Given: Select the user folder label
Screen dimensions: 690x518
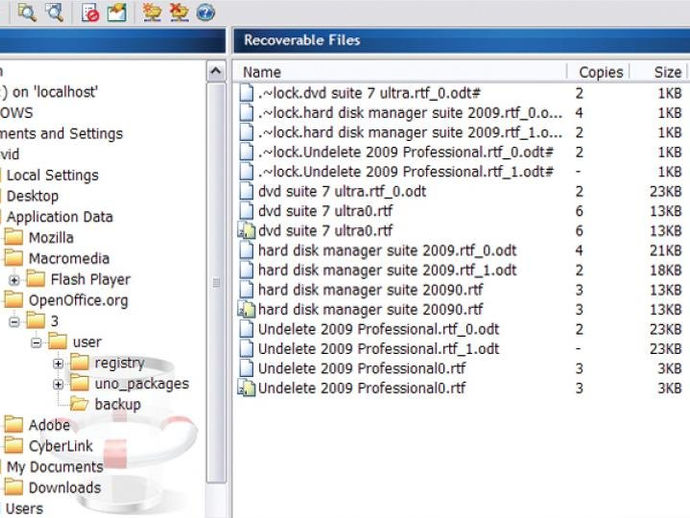Looking at the screenshot, I should point(87,342).
